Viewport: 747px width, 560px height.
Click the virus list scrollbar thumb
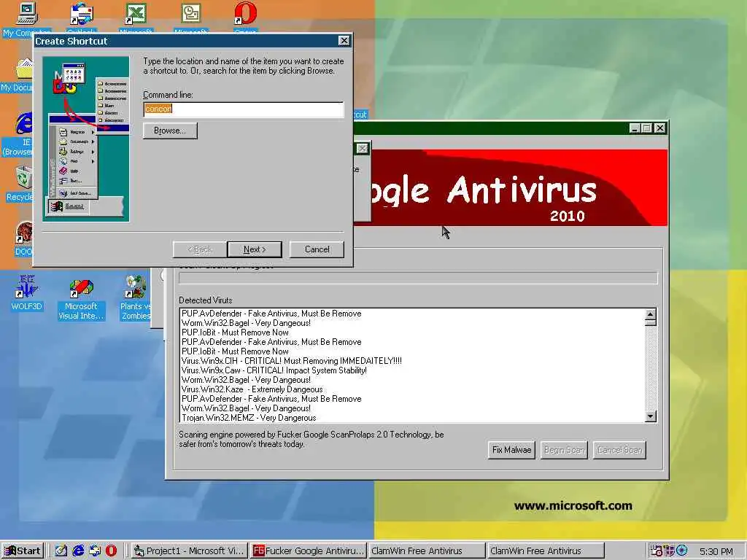tap(650, 322)
